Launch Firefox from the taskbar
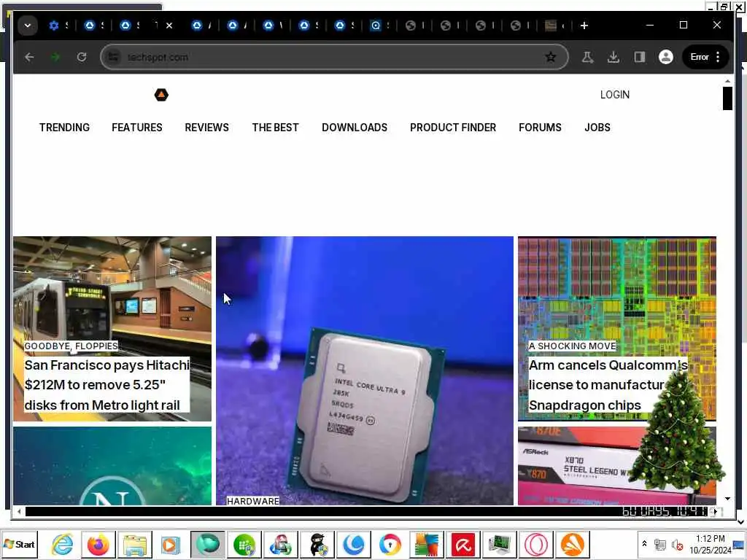This screenshot has height=560, width=747. tap(98, 544)
